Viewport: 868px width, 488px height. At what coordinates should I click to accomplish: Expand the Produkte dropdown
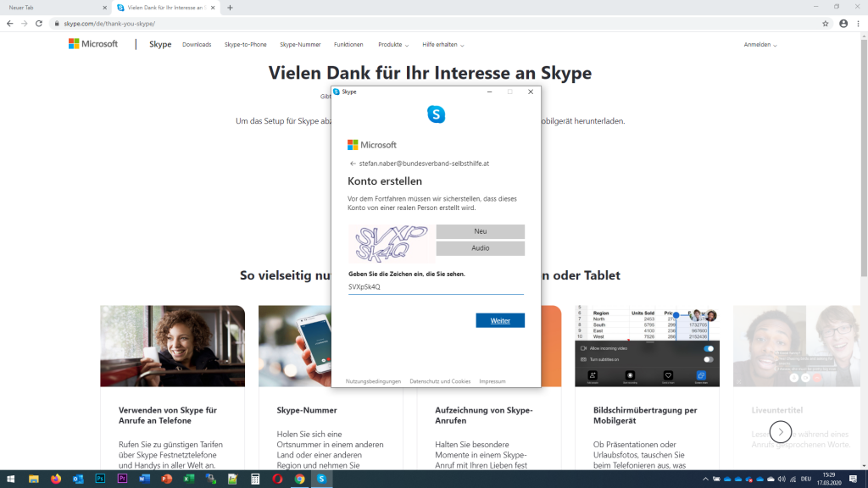tap(393, 44)
